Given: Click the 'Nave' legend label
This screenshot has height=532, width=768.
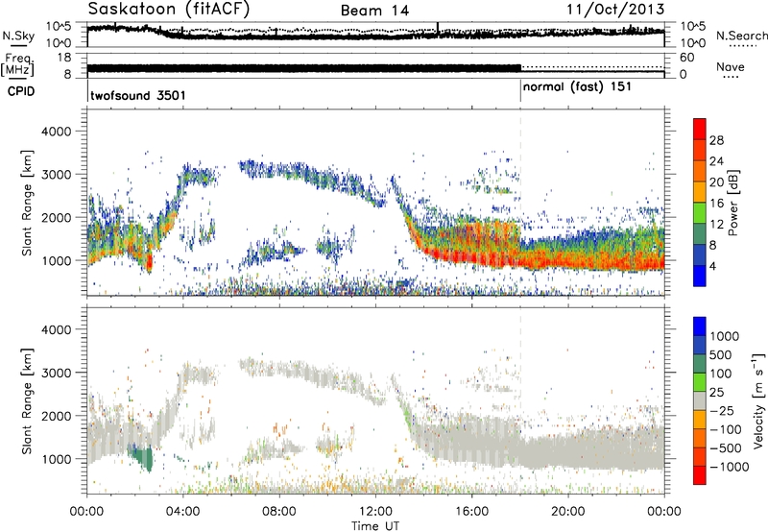Looking at the screenshot, I should click(x=731, y=67).
